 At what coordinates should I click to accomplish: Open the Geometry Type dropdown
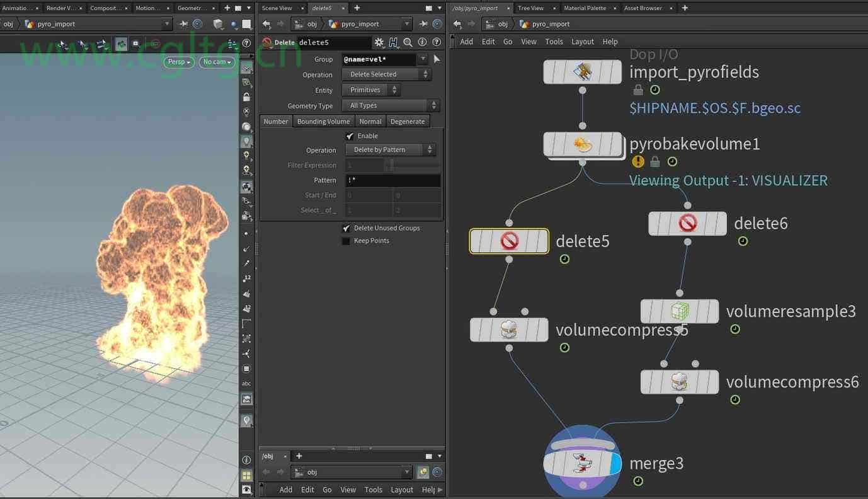391,105
